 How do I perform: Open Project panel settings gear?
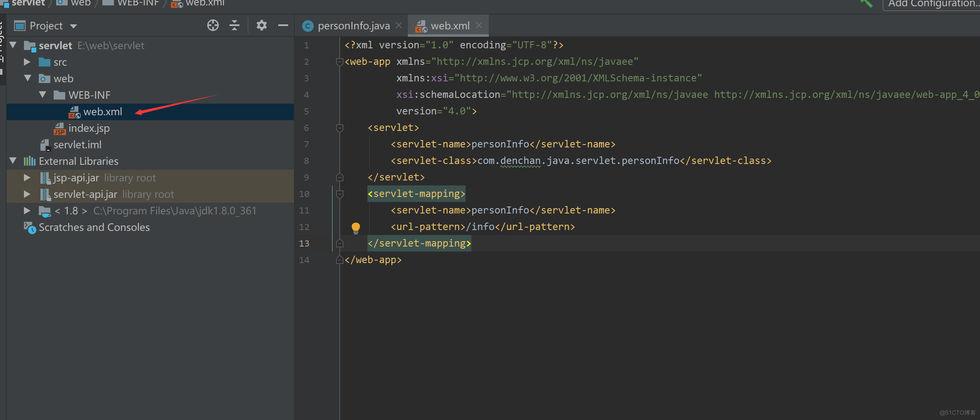coord(262,26)
